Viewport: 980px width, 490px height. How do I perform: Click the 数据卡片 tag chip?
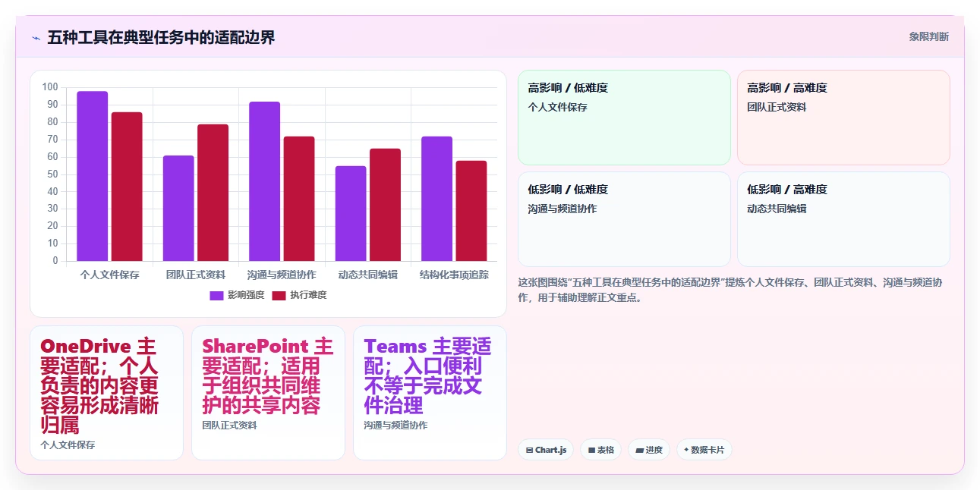[704, 450]
